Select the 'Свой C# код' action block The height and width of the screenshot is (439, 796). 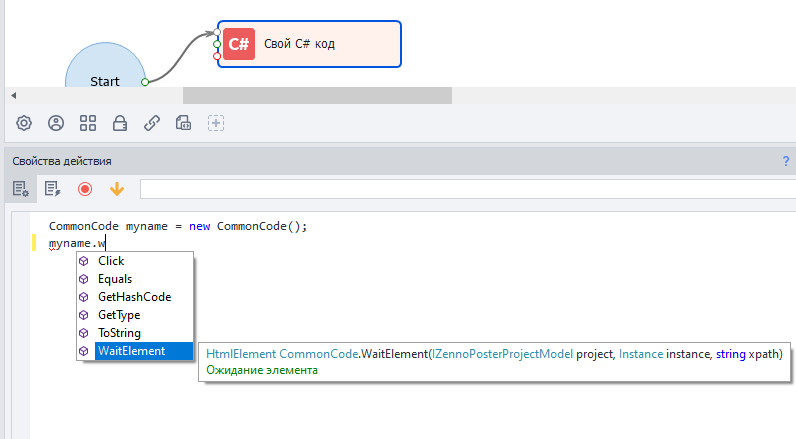click(309, 44)
